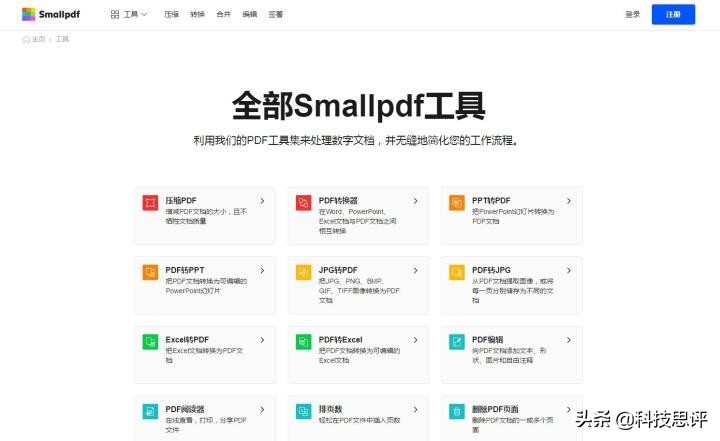
Task: Open PDF转JPG card chevron arrow
Action: [x=569, y=271]
